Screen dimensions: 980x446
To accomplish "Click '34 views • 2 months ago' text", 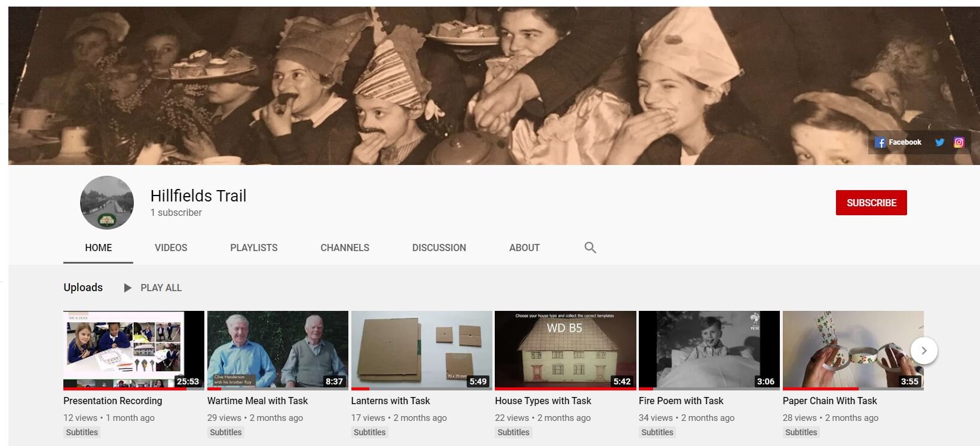I will [x=687, y=418].
